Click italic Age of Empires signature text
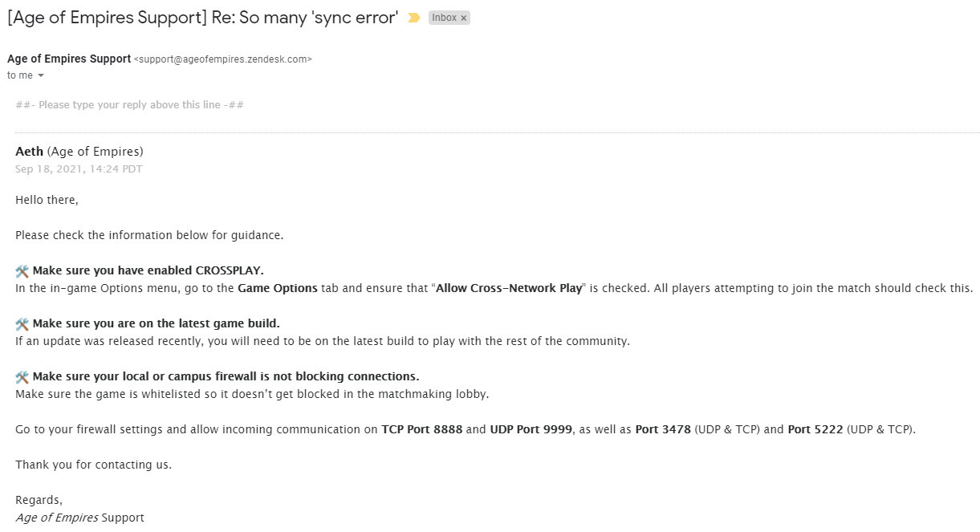This screenshot has width=980, height=532. (x=56, y=518)
